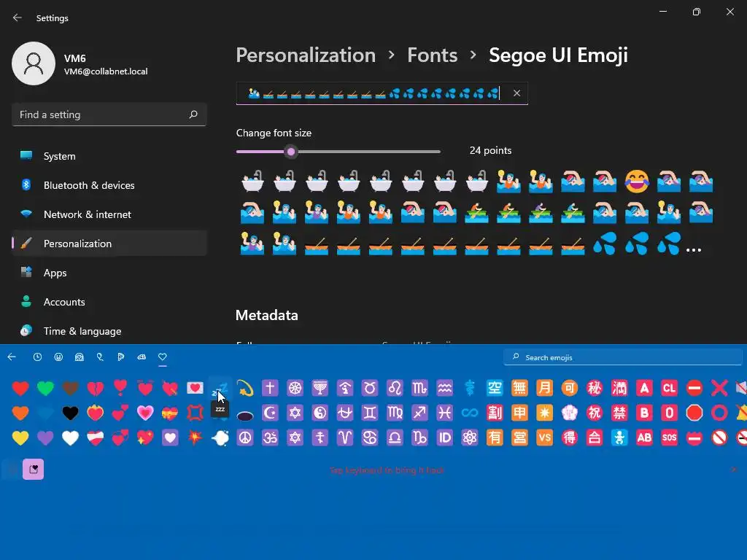Select the Leo zodiac emoji
The height and width of the screenshot is (560, 747).
coord(395,388)
